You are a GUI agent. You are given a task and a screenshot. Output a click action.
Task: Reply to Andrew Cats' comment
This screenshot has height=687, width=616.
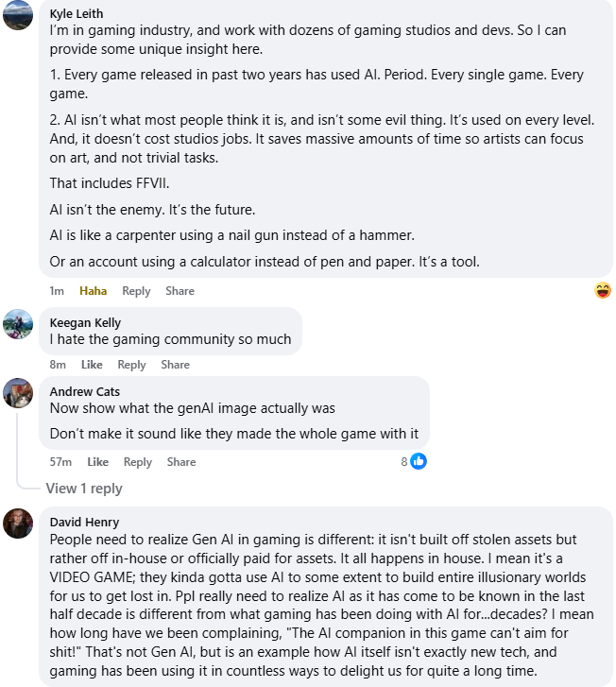point(138,462)
